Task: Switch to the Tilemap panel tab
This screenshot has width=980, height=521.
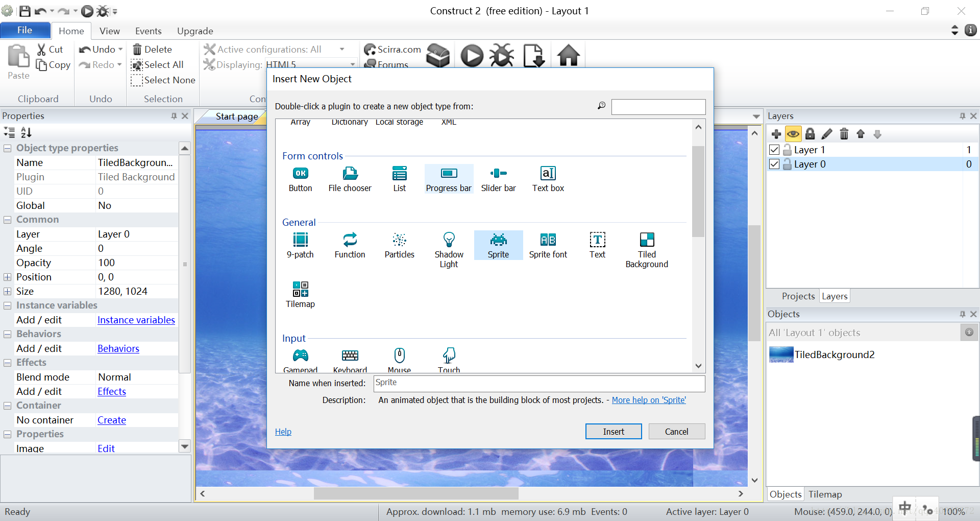Action: point(825,494)
